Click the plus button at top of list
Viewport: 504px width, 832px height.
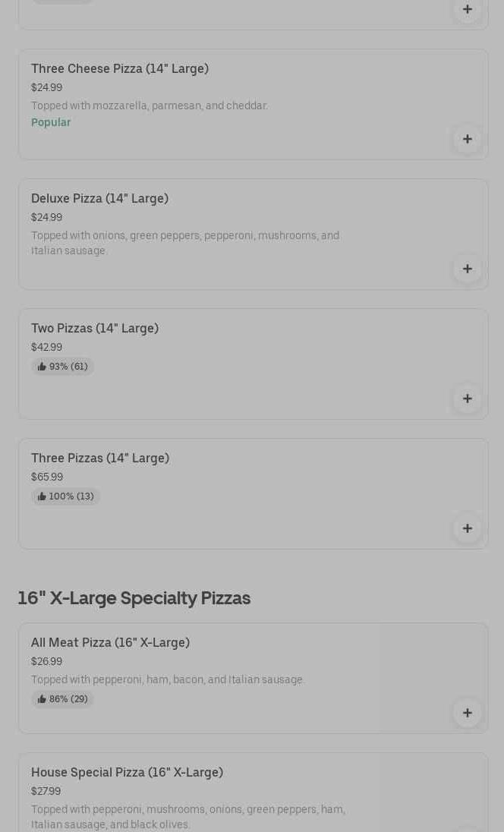(467, 10)
